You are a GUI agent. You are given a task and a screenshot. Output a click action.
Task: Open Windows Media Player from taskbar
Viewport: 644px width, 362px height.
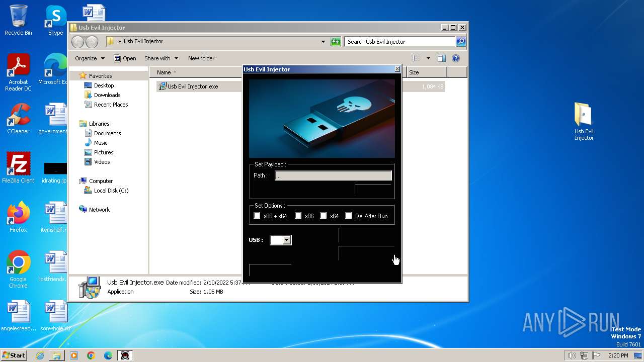point(74,355)
